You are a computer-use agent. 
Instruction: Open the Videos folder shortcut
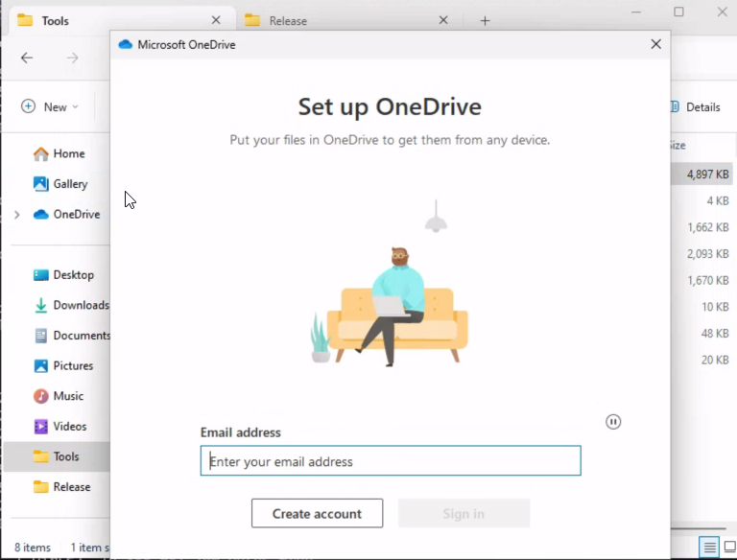(60, 426)
